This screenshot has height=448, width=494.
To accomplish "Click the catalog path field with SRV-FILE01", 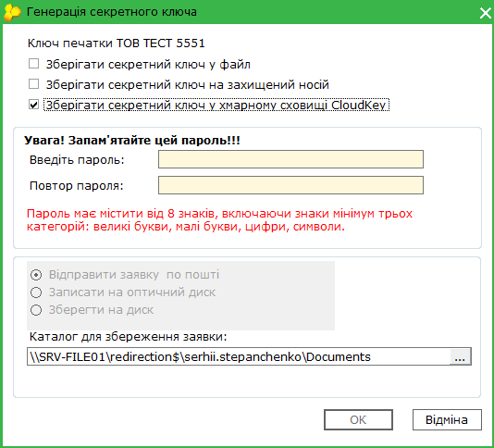I will tap(238, 356).
